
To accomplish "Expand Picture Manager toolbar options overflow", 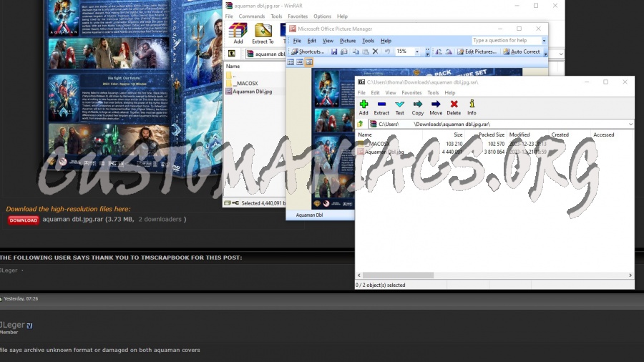I will pyautogui.click(x=545, y=52).
